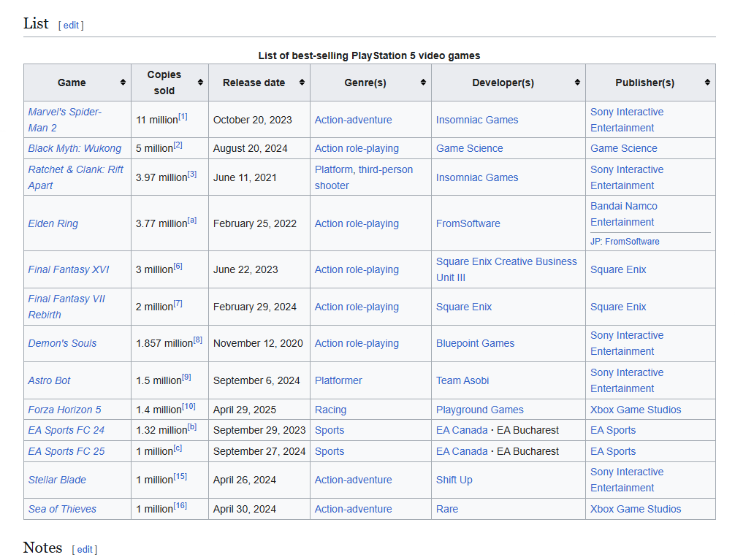Sort by Copies sold column arrows
The width and height of the screenshot is (735, 560).
[x=200, y=83]
